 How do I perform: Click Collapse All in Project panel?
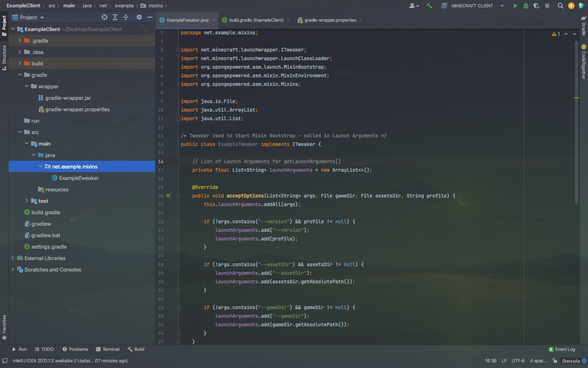[126, 17]
